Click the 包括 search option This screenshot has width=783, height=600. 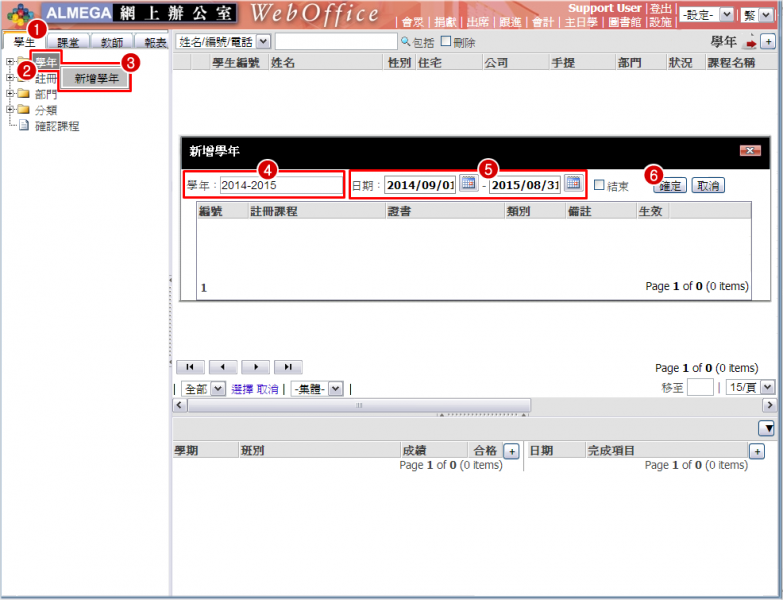[423, 43]
